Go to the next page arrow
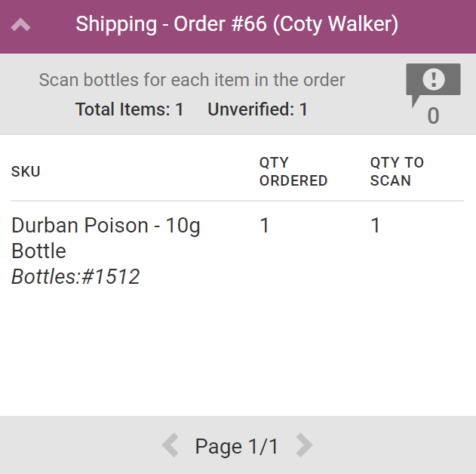Screen dimensions: 476x474 pyautogui.click(x=304, y=445)
